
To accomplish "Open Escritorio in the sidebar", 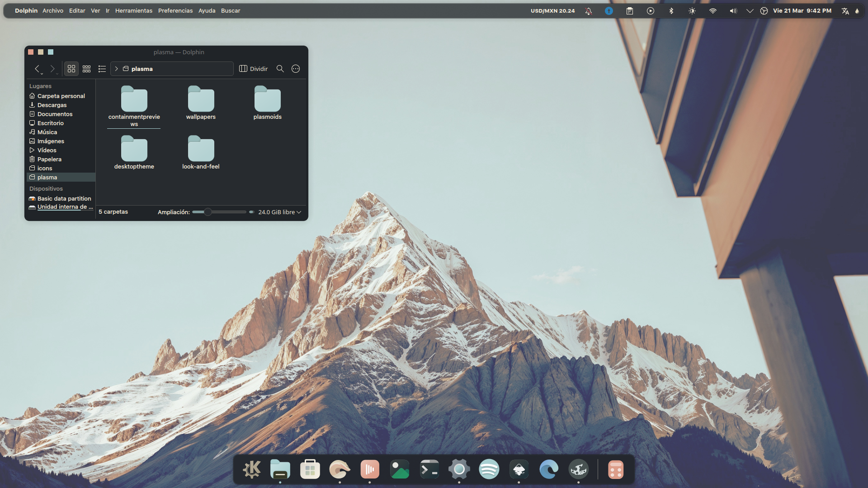I will coord(61,123).
